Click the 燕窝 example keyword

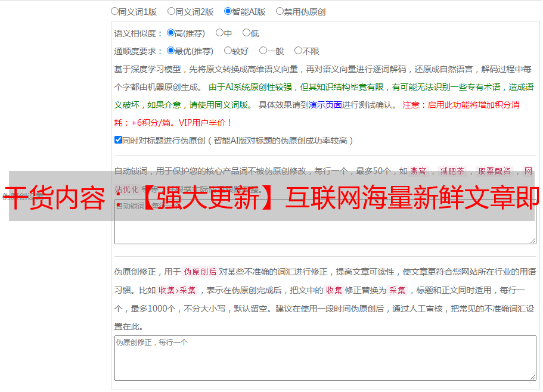418,171
